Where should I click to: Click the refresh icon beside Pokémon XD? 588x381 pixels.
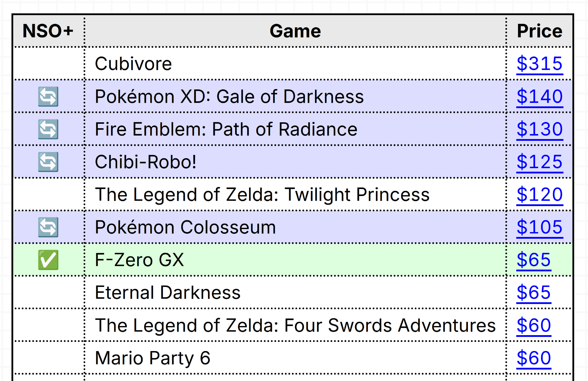pyautogui.click(x=48, y=96)
